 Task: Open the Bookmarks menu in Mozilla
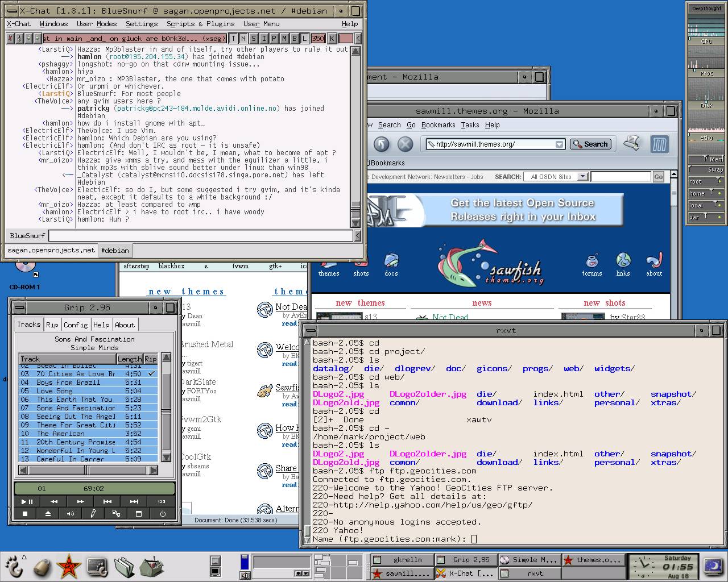[x=438, y=125]
